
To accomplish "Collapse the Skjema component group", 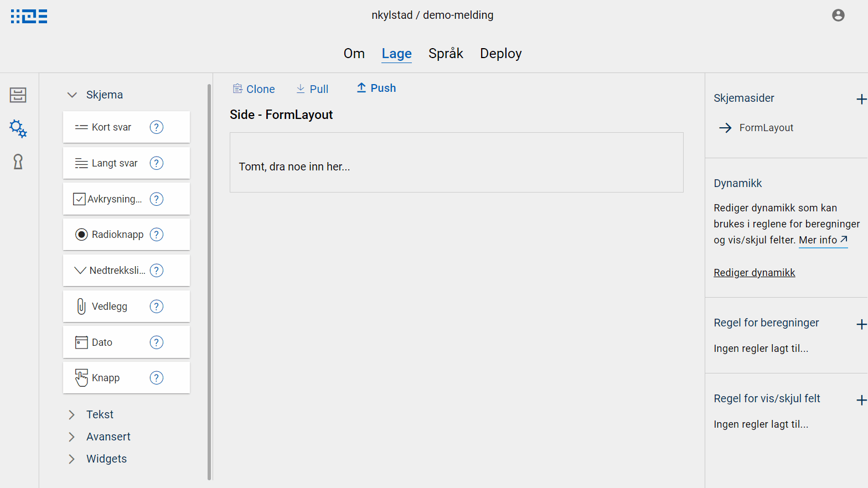I will click(x=72, y=95).
